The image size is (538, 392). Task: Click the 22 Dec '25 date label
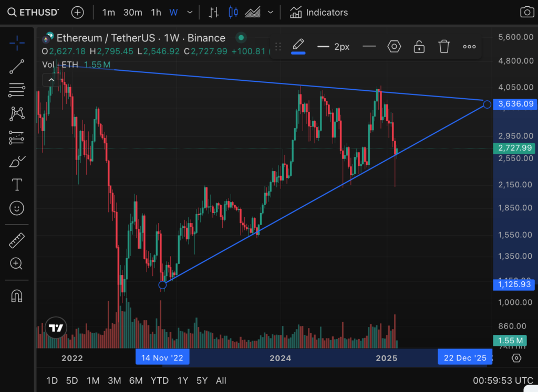point(465,358)
